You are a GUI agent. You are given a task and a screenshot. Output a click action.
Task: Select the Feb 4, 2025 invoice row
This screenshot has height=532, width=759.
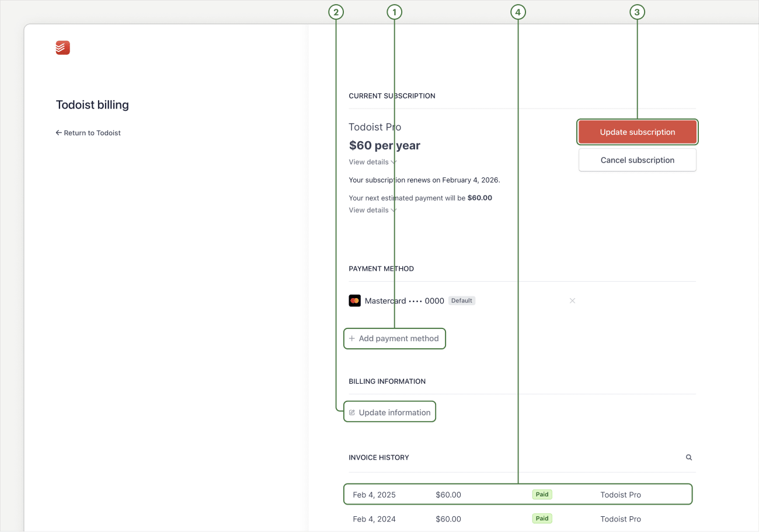pyautogui.click(x=517, y=494)
